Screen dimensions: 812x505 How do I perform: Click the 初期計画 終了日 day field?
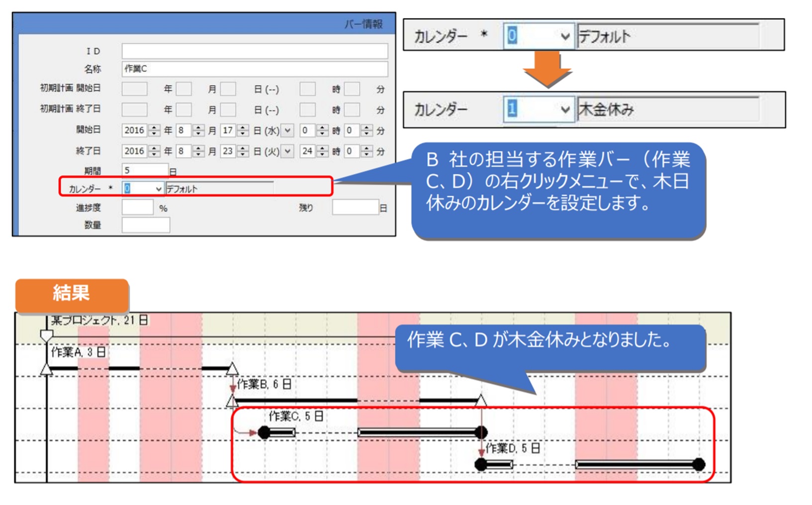[228, 109]
